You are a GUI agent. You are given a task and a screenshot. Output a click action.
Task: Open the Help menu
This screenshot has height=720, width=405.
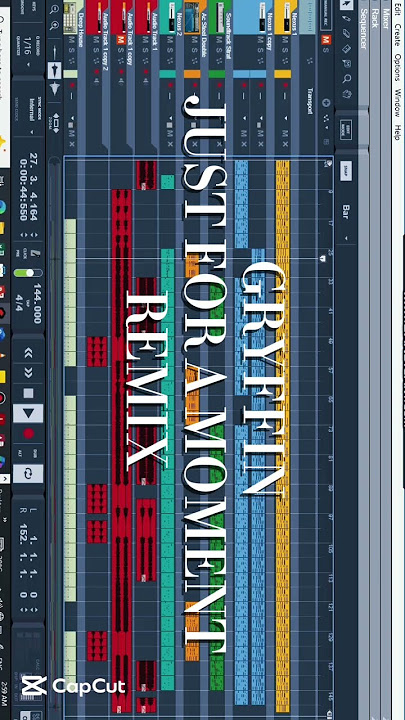click(398, 132)
